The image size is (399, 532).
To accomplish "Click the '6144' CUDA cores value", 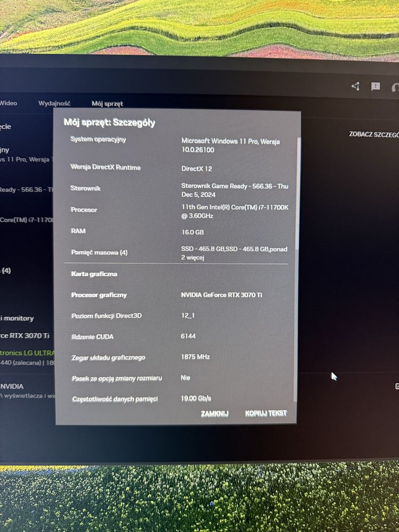I will click(x=188, y=336).
